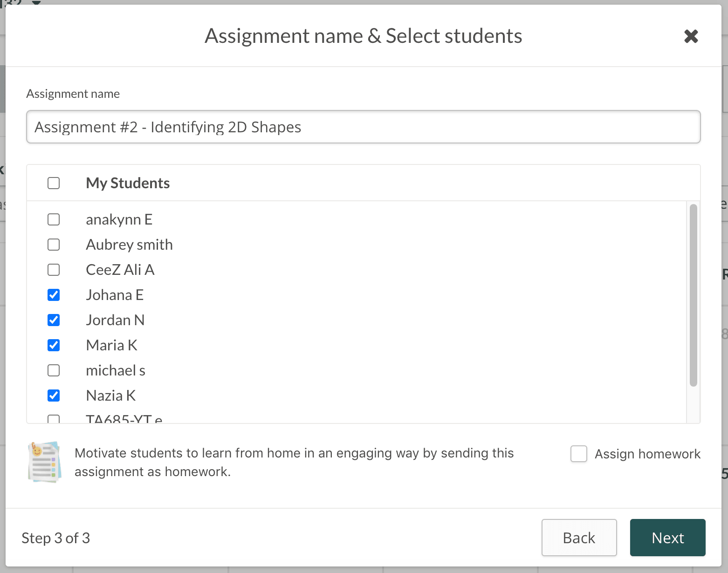The image size is (728, 573).
Task: Check the checkbox for CeeZ Ali A
Action: point(54,269)
